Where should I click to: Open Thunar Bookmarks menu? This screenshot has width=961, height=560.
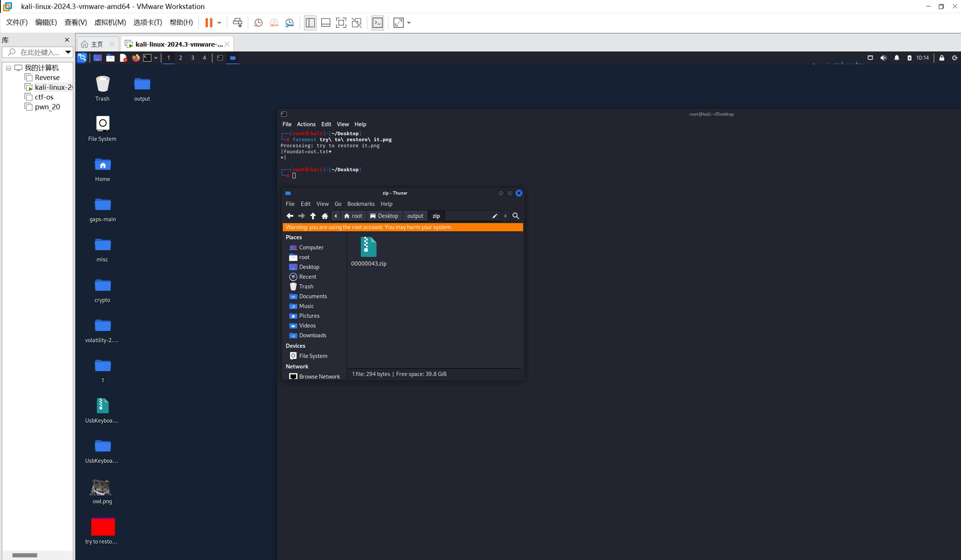pyautogui.click(x=361, y=204)
